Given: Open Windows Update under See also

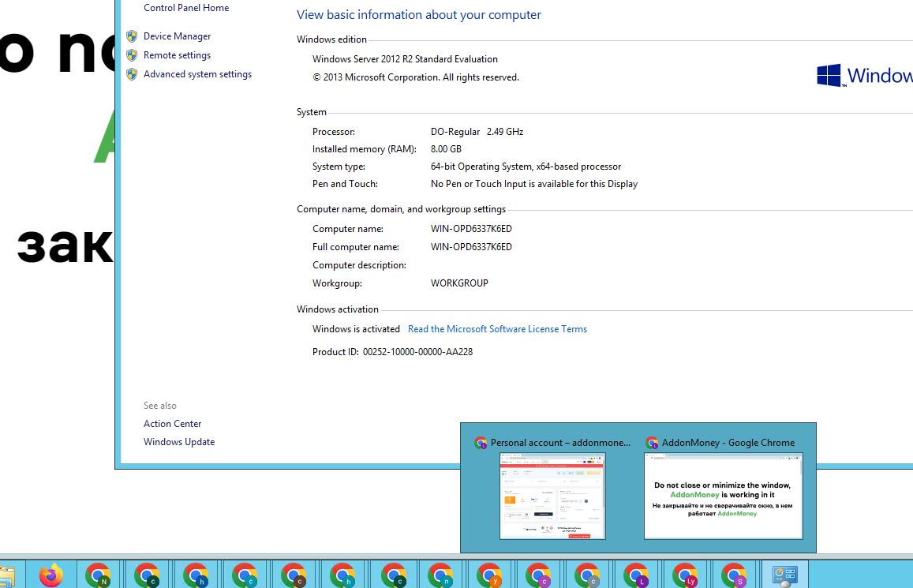Looking at the screenshot, I should click(179, 442).
